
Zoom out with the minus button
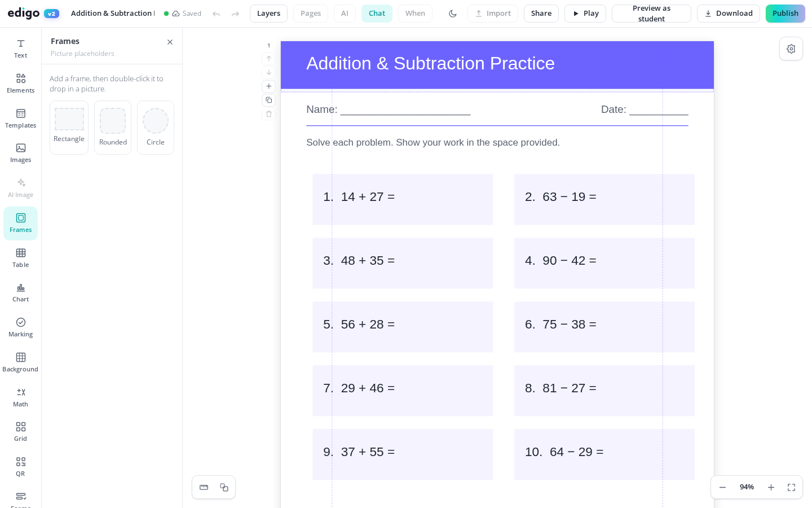click(x=722, y=487)
